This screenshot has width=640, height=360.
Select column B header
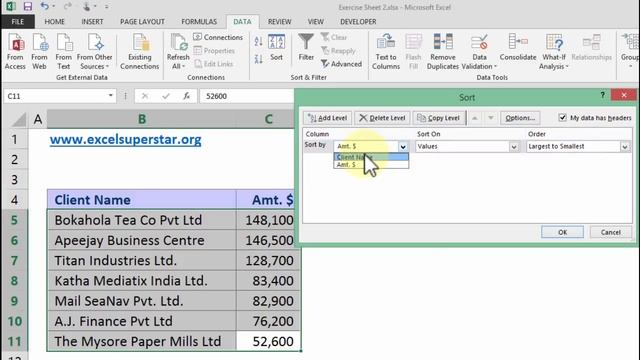click(142, 119)
